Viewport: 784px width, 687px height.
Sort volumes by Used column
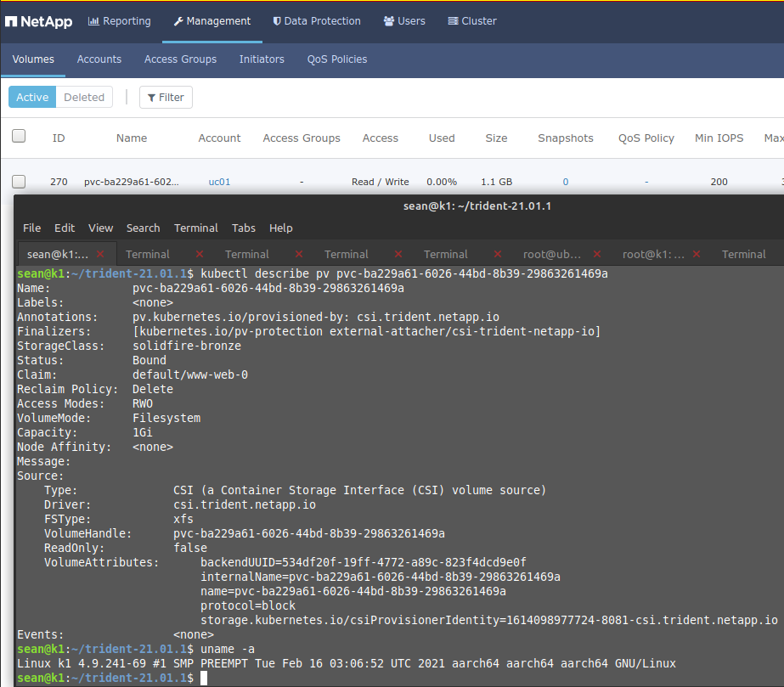442,138
